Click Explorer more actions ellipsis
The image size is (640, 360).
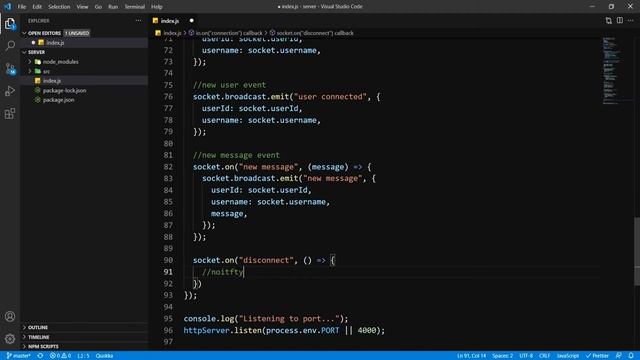pyautogui.click(x=138, y=20)
